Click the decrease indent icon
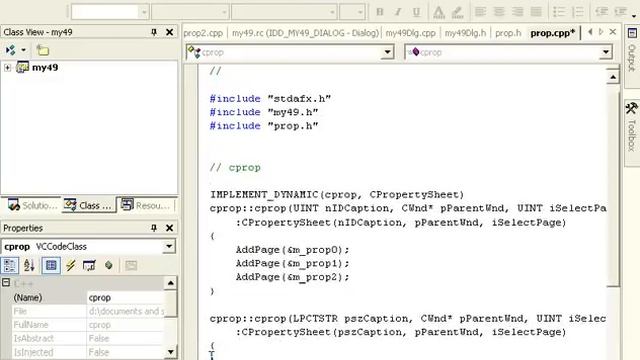640x360 pixels. click(601, 12)
